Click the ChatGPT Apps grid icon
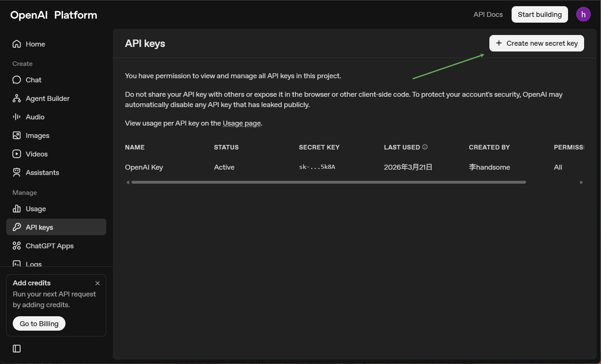The width and height of the screenshot is (601, 364). click(16, 246)
